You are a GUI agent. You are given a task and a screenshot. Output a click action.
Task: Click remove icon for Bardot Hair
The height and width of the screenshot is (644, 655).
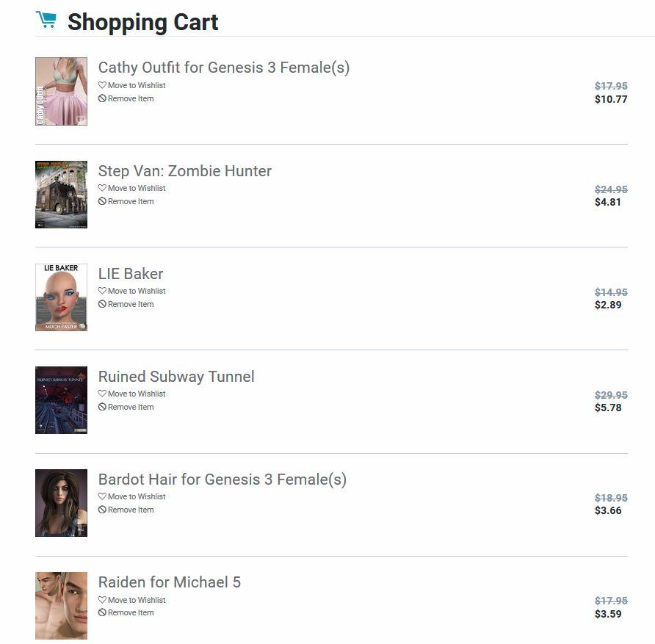coord(102,510)
